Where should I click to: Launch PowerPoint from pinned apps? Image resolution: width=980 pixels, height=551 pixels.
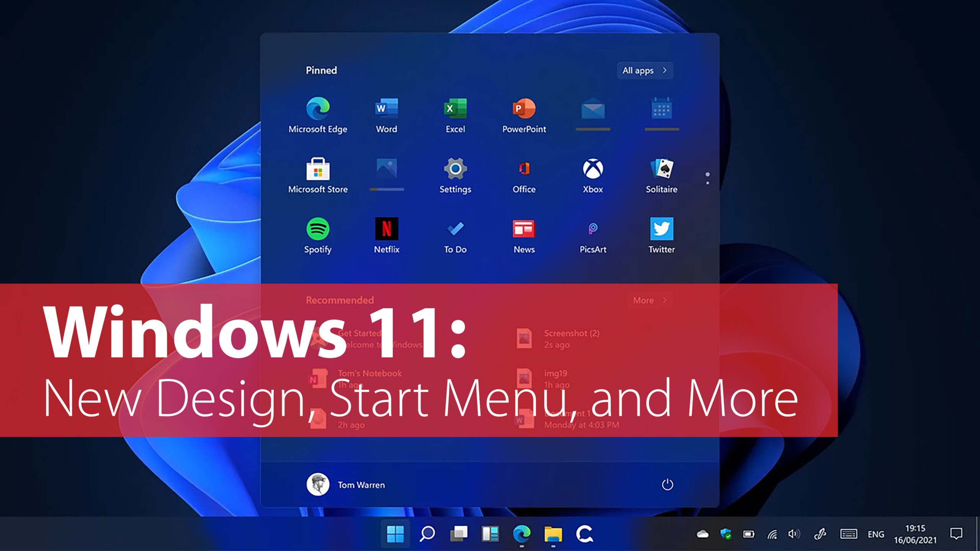(524, 115)
